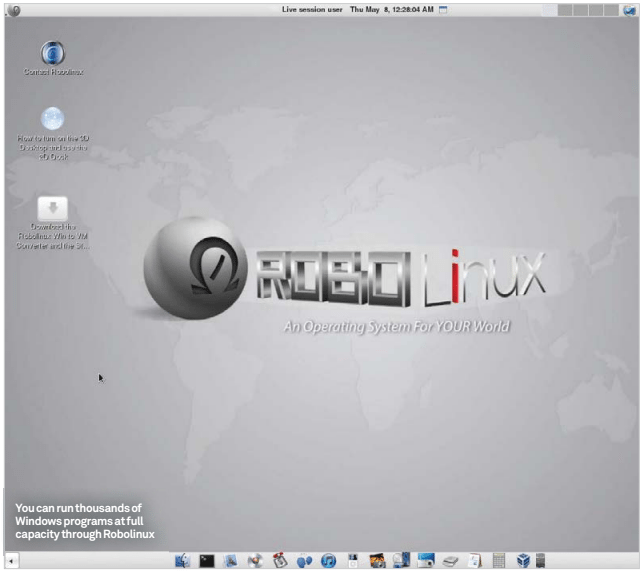Image resolution: width=642 pixels, height=574 pixels.
Task: Switch to the second workspace box in pager
Action: click(x=565, y=10)
